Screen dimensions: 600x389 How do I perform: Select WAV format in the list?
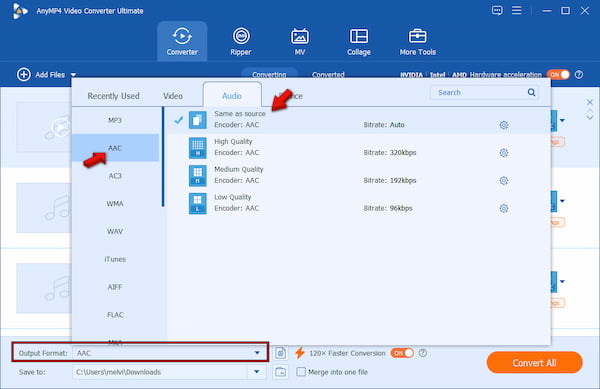115,231
